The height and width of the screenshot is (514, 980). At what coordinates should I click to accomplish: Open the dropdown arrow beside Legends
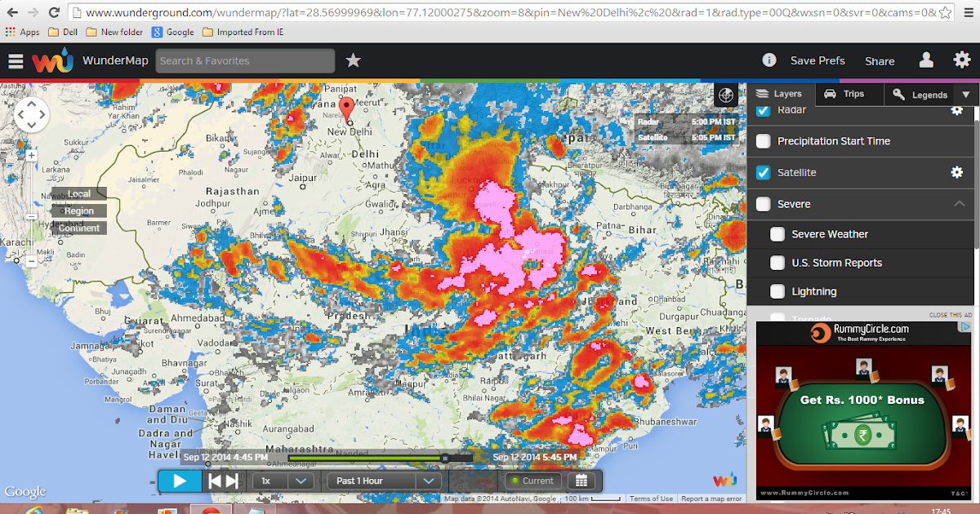[x=966, y=95]
